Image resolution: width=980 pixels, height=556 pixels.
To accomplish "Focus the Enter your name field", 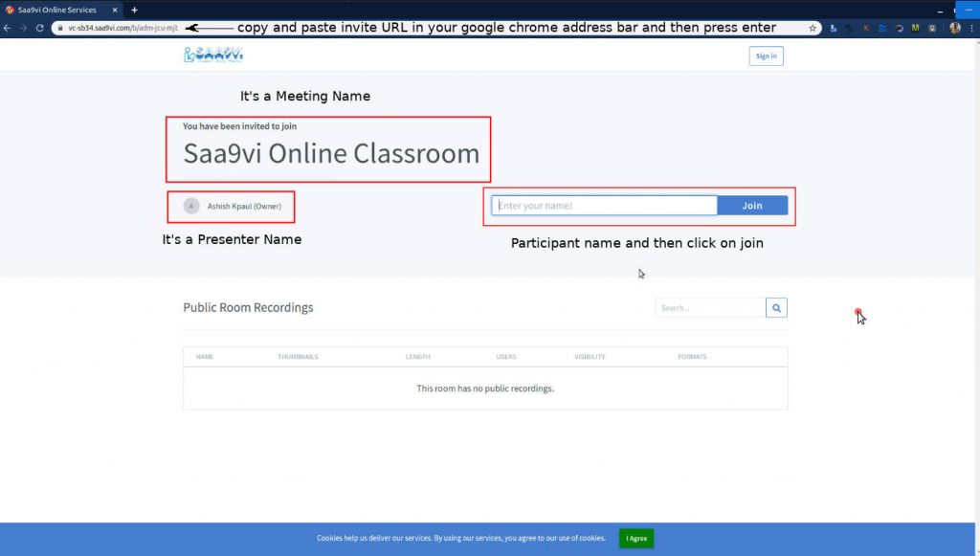I will click(x=604, y=206).
